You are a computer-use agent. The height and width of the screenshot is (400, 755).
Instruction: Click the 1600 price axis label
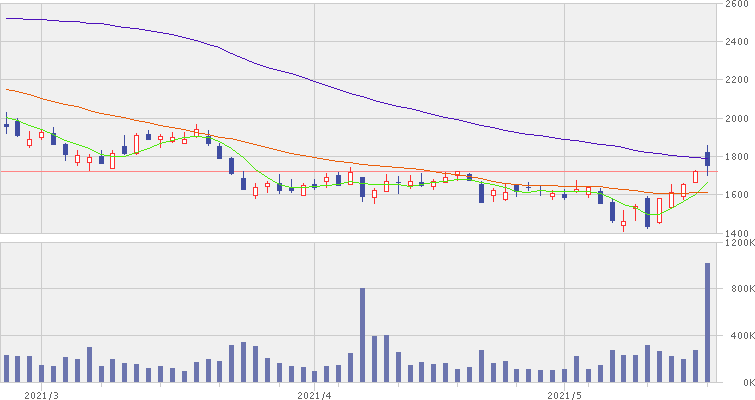[739, 195]
